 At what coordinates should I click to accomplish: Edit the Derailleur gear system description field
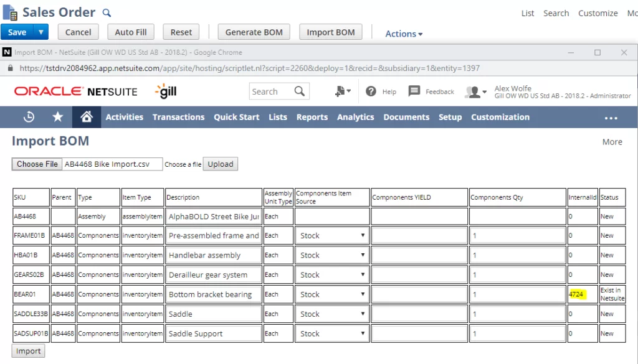[214, 274]
